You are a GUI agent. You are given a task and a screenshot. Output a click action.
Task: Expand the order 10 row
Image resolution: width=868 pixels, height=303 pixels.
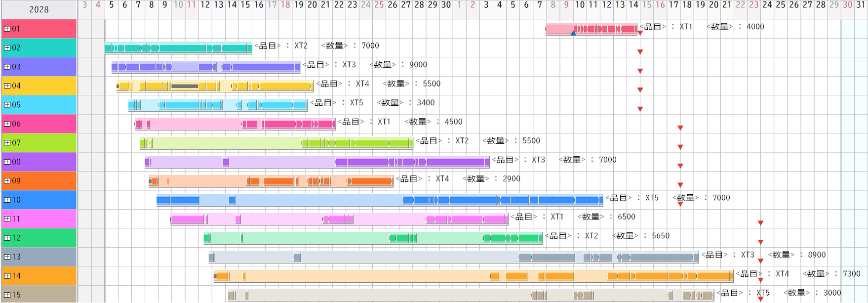tap(7, 200)
